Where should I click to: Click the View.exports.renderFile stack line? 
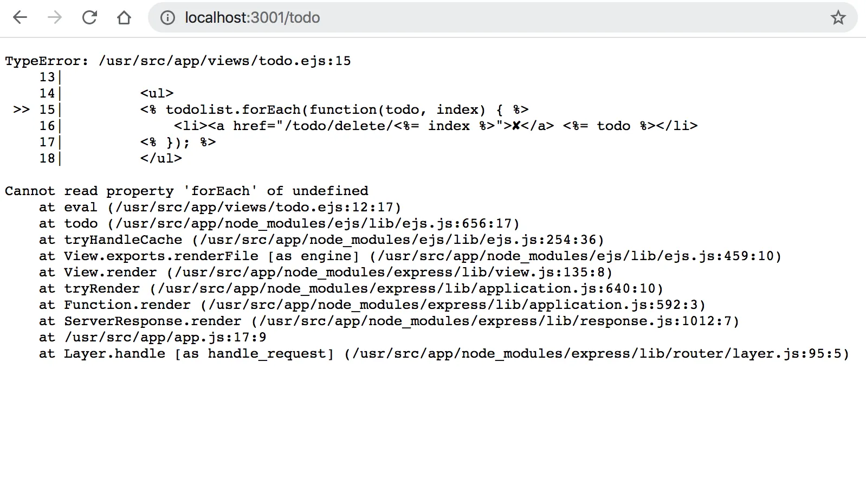pos(410,256)
